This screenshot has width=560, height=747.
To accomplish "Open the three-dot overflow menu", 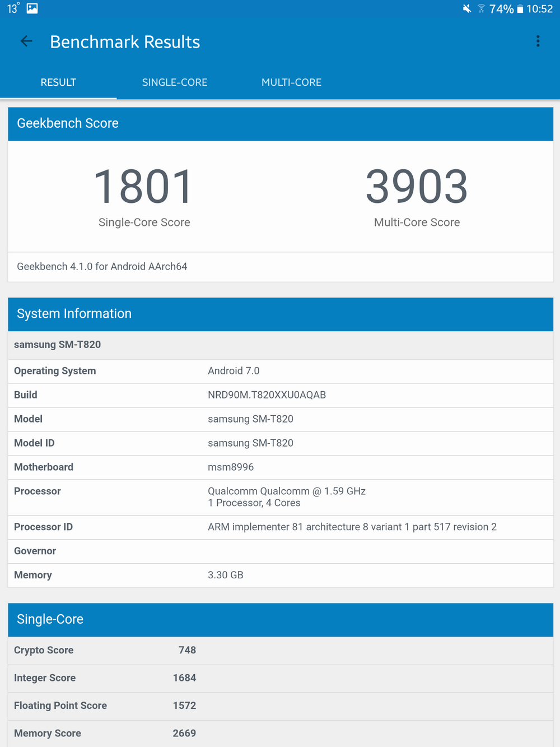I will point(538,41).
